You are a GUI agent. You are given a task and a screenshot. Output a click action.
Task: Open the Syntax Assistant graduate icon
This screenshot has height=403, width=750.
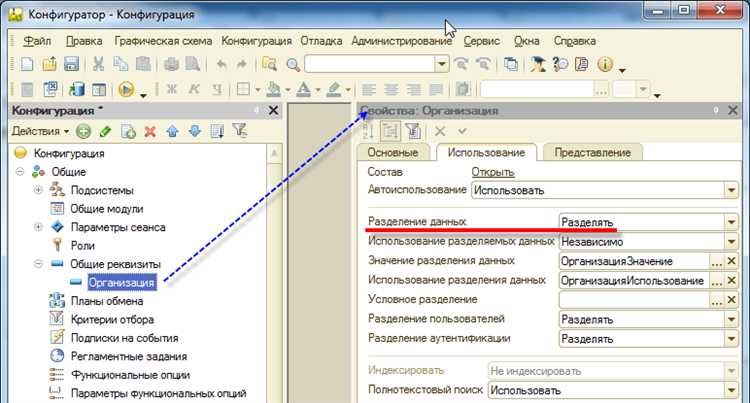coord(538,64)
